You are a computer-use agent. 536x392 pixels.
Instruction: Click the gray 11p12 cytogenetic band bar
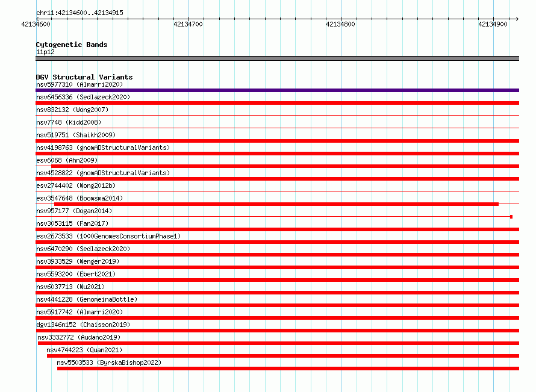[277, 58]
